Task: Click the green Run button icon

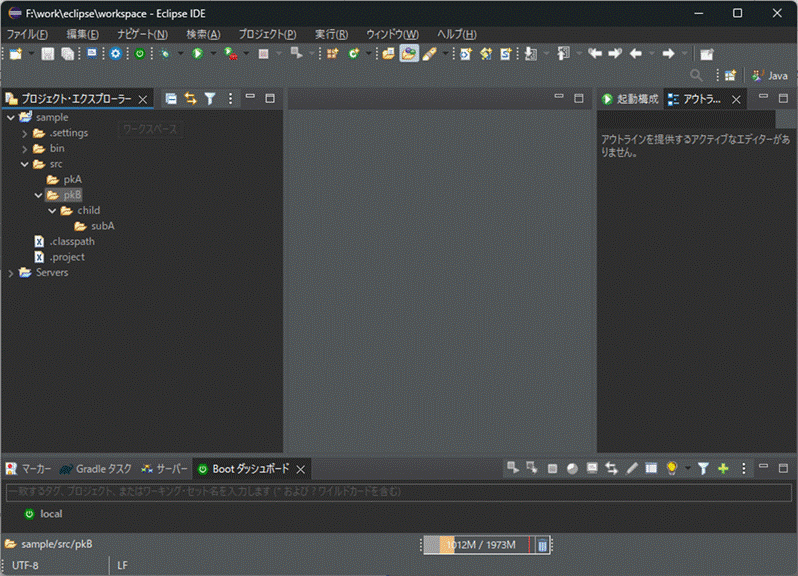Action: pyautogui.click(x=197, y=53)
